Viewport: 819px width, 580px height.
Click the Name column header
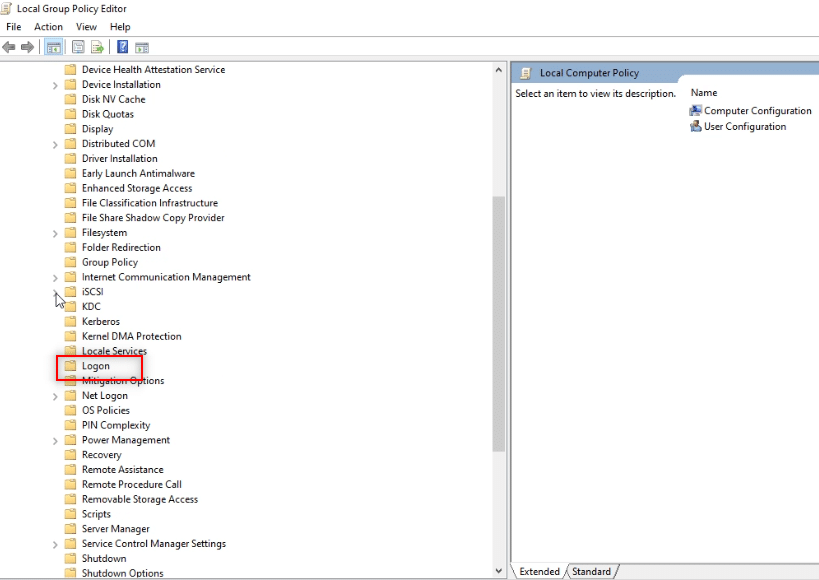point(704,92)
